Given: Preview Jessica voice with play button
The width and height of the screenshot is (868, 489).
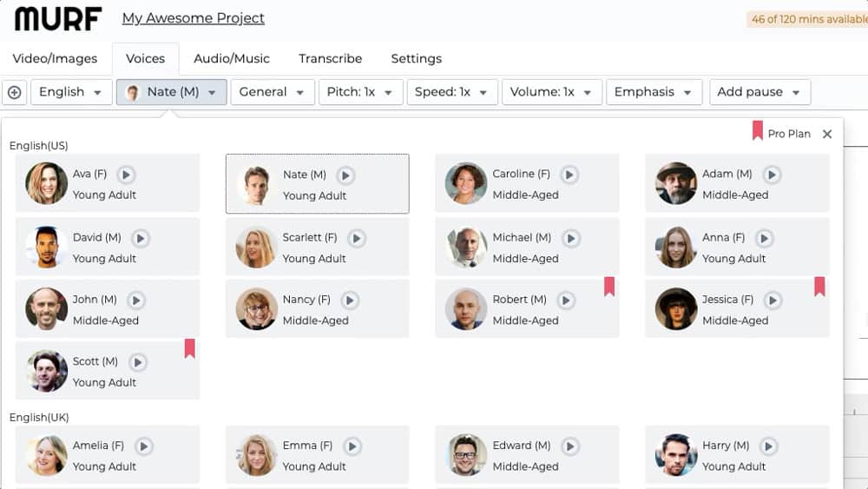Looking at the screenshot, I should click(x=772, y=301).
